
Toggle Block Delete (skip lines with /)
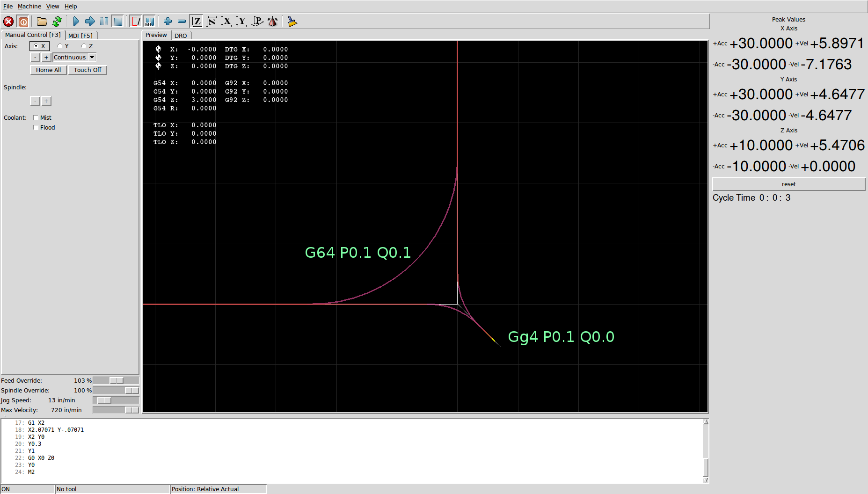pos(136,22)
